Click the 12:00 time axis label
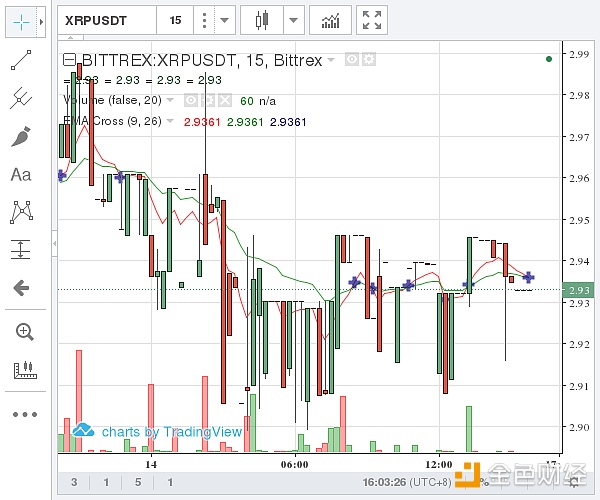 point(439,465)
